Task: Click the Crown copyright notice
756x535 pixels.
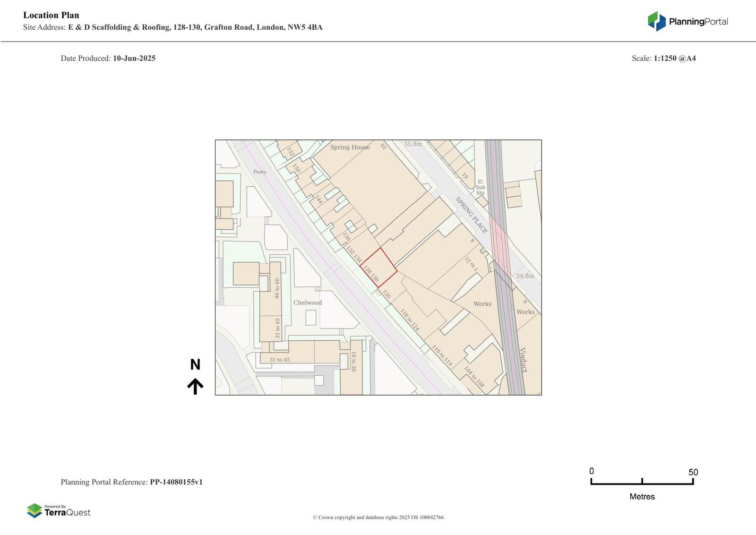Action: tap(378, 517)
